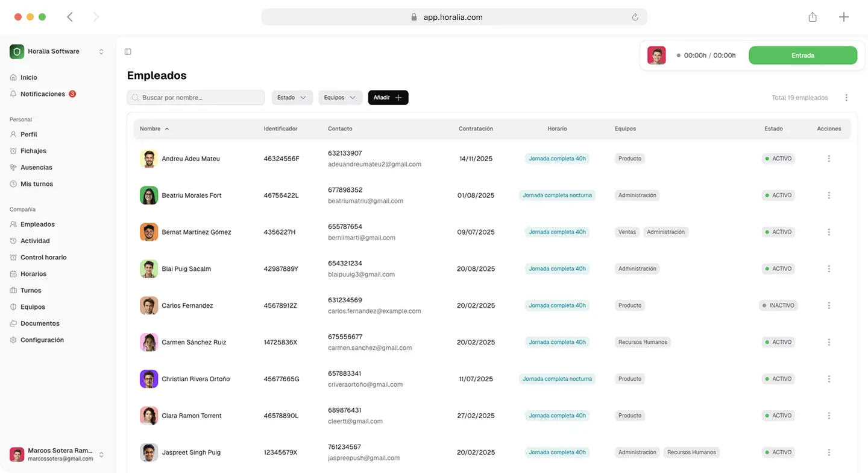Expand the Equipos filter dropdown
The image size is (868, 473).
(x=340, y=98)
